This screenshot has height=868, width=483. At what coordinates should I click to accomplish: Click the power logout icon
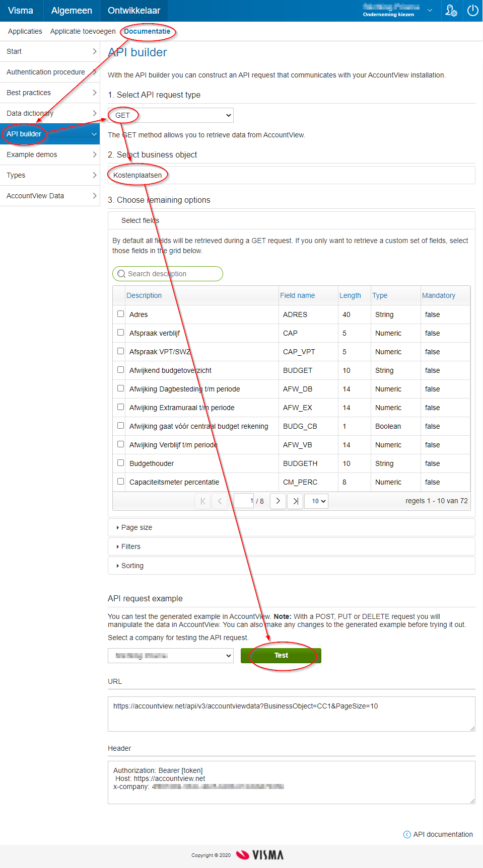click(472, 11)
